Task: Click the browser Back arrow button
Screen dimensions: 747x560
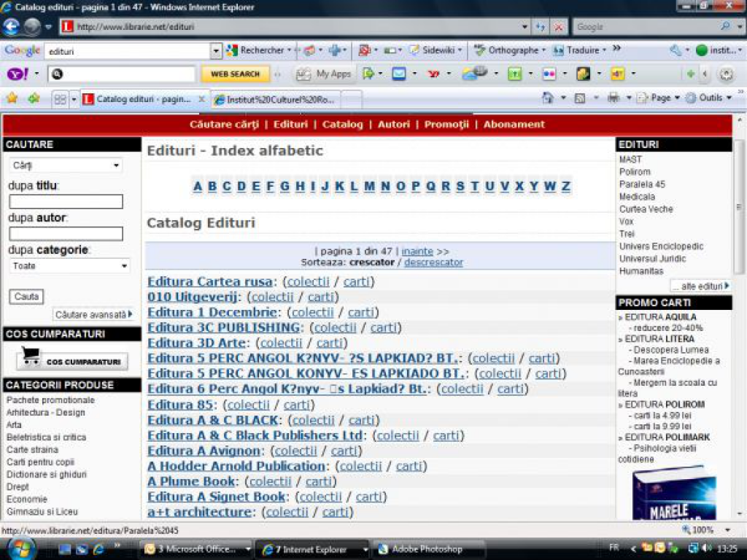Action: pos(11,27)
